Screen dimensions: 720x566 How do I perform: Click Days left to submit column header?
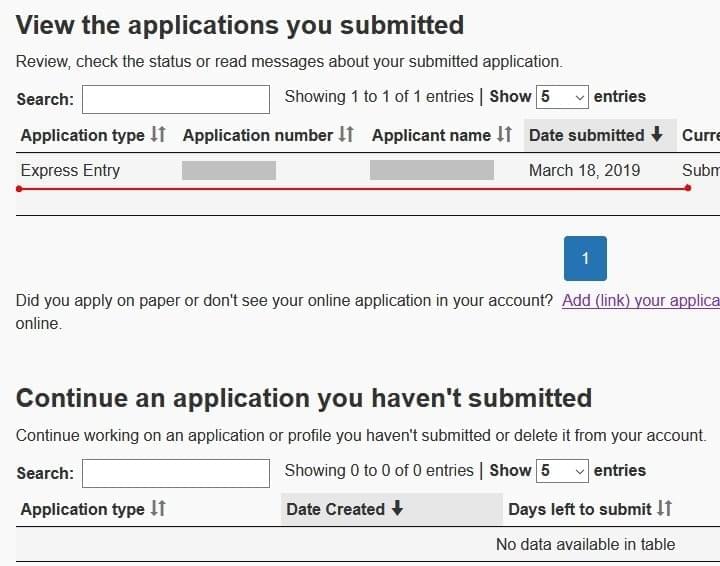tap(590, 509)
